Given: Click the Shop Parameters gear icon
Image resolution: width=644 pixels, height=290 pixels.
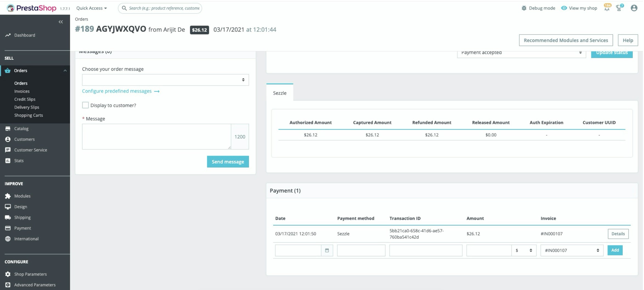Looking at the screenshot, I should point(8,274).
